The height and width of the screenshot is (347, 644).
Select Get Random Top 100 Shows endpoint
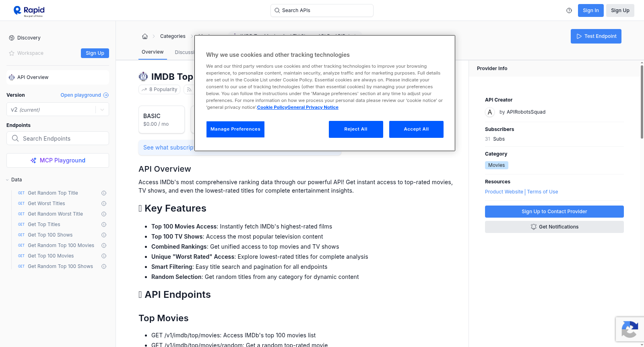60,266
